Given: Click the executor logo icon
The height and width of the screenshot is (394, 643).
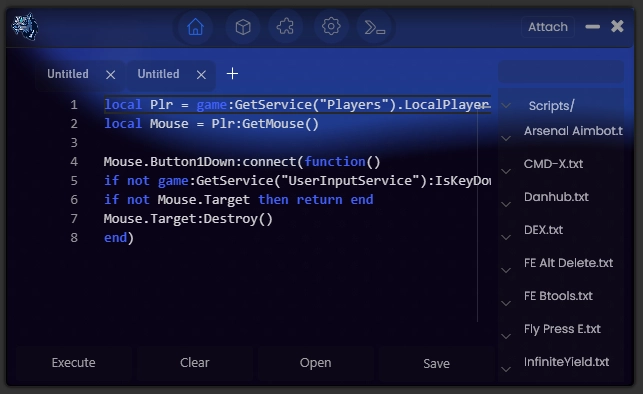Looking at the screenshot, I should [x=25, y=27].
